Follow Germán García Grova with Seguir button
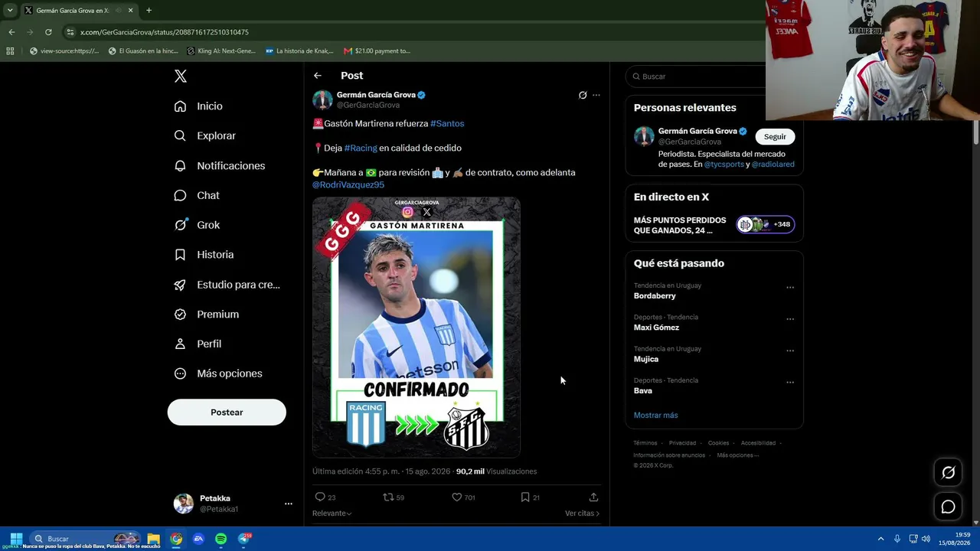 click(775, 136)
